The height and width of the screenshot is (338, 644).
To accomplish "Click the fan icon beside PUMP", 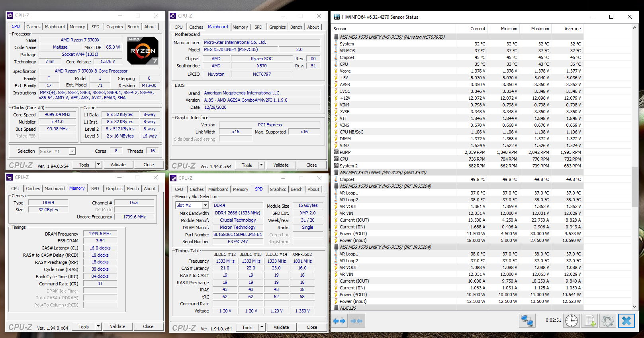I will tap(336, 152).
